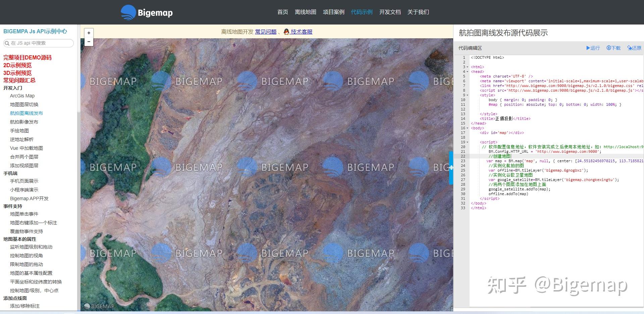
Task: Collapse code fold arrow at line 3
Action: click(468, 67)
